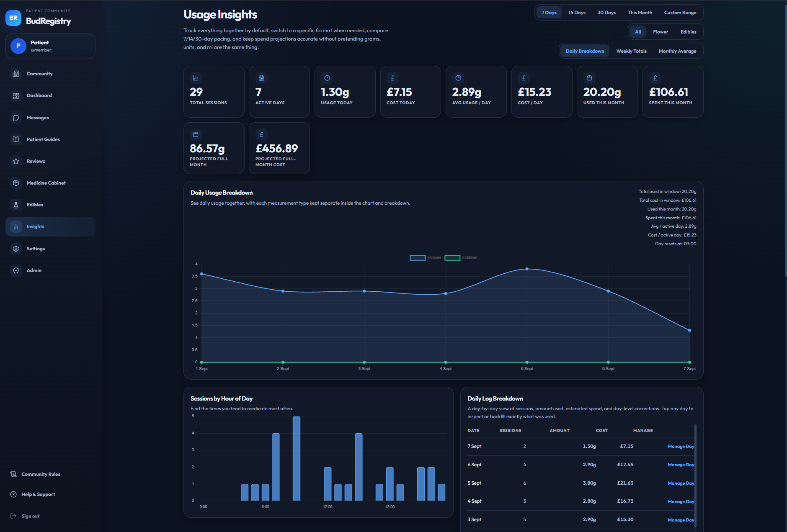Open Community via its sidebar icon

(x=16, y=74)
